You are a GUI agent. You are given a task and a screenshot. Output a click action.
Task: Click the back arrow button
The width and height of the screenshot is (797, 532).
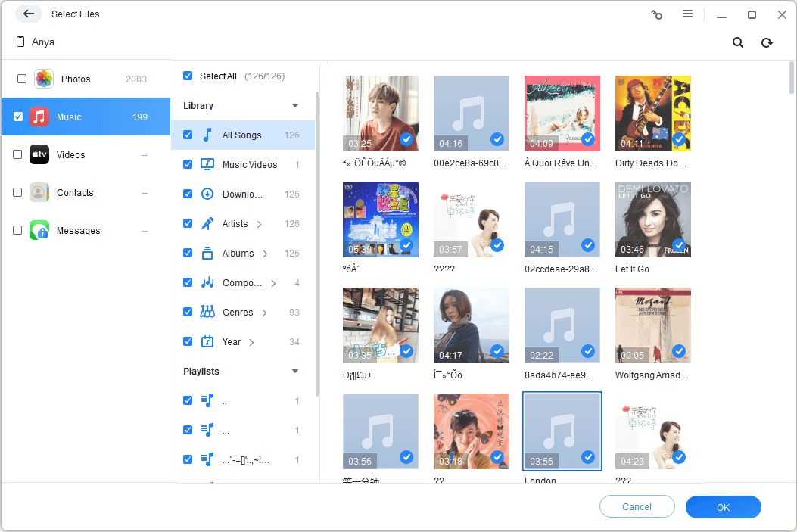(x=29, y=14)
